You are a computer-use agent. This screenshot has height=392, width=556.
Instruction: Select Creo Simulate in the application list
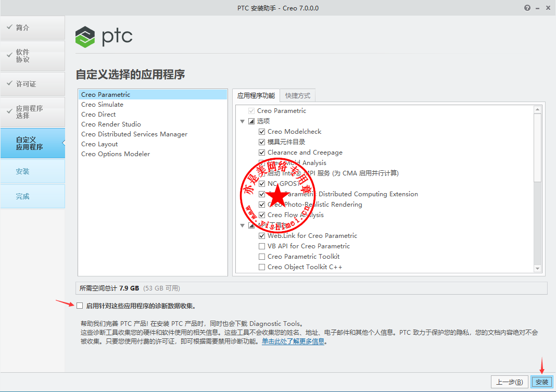153,105
